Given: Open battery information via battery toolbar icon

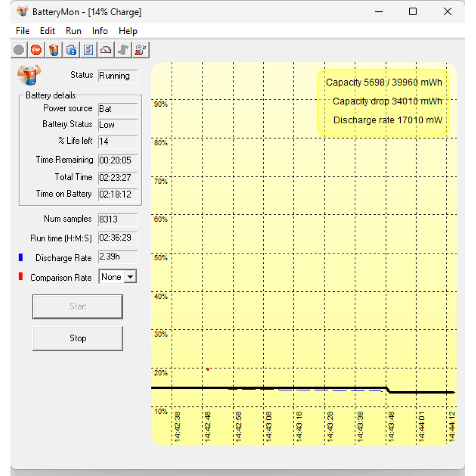Looking at the screenshot, I should (54, 50).
